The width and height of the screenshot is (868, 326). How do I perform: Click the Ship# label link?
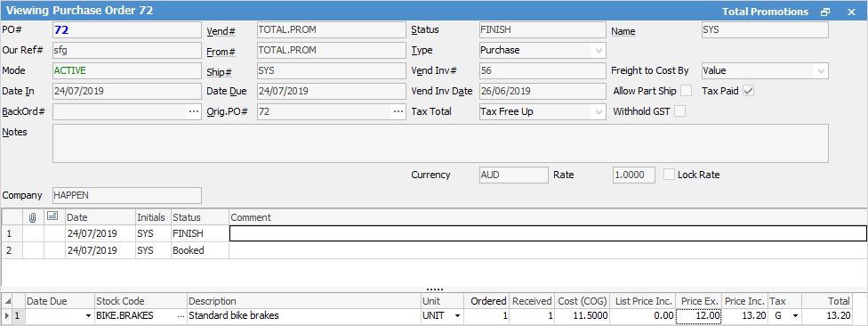(219, 71)
